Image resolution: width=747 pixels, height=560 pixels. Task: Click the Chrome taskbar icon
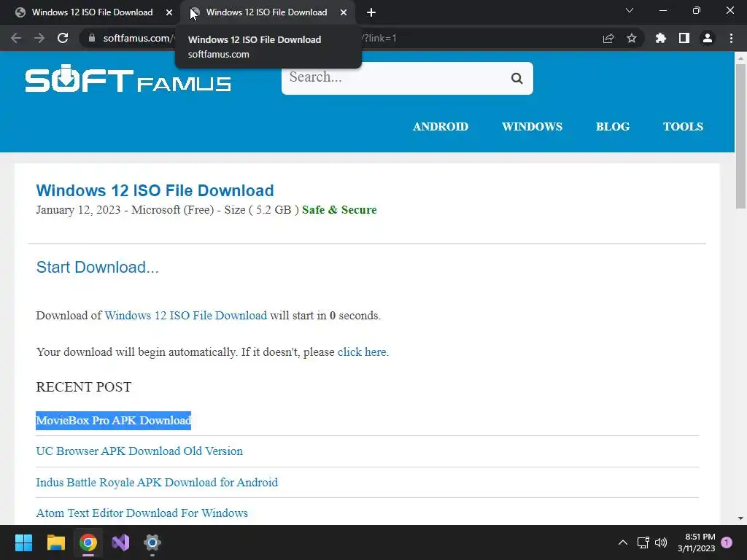pos(88,542)
